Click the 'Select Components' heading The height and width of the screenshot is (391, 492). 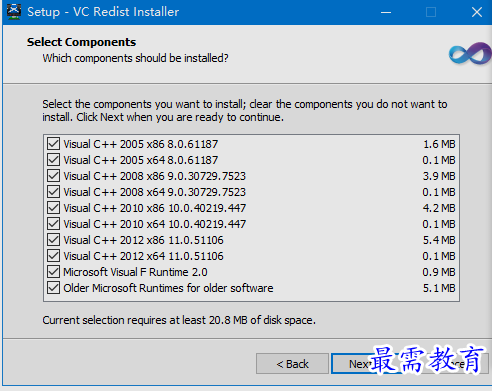(81, 42)
